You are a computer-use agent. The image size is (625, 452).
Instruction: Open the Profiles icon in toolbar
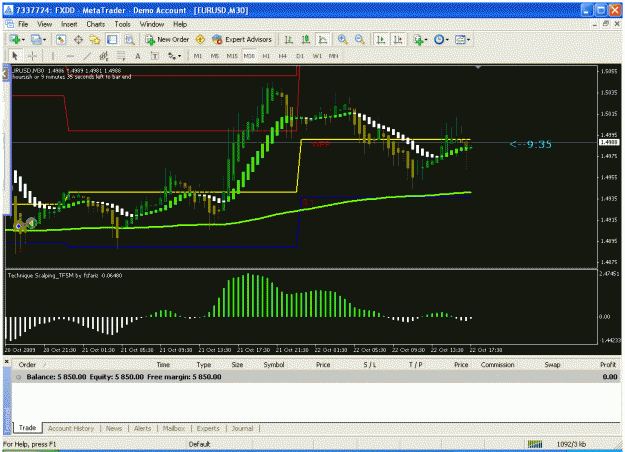click(x=36, y=39)
